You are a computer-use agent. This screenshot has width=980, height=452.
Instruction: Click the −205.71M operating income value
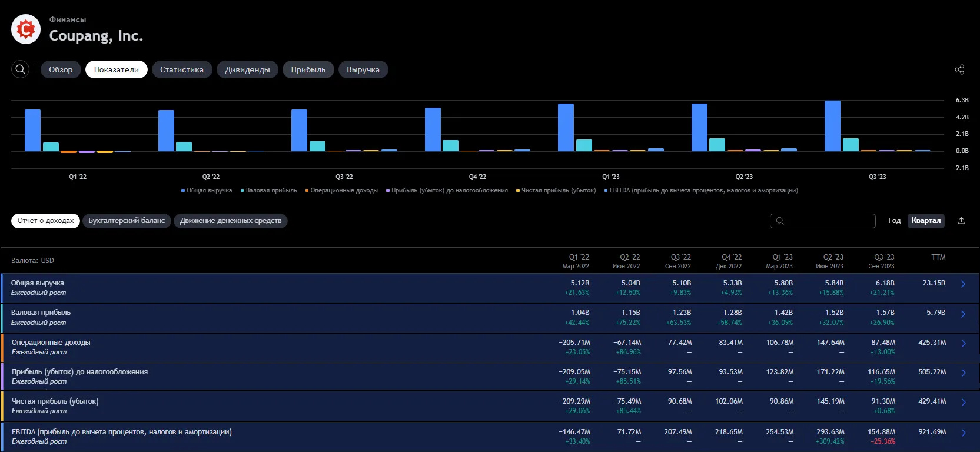click(574, 342)
